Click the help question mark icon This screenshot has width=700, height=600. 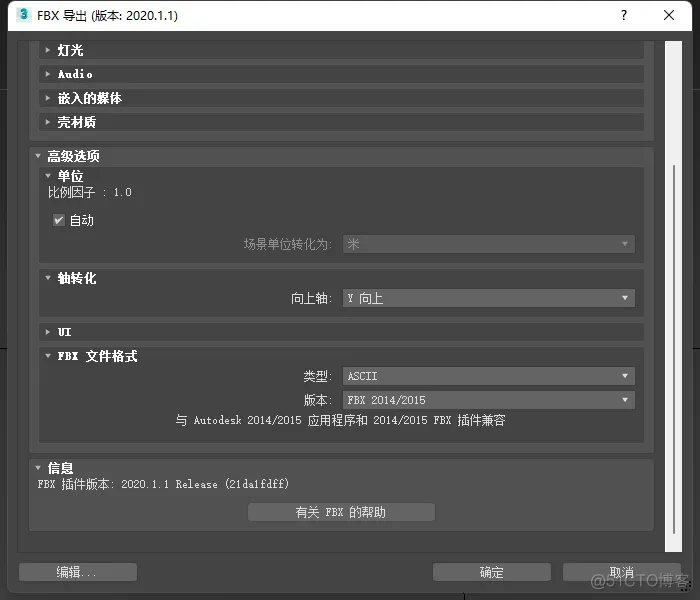tap(624, 15)
